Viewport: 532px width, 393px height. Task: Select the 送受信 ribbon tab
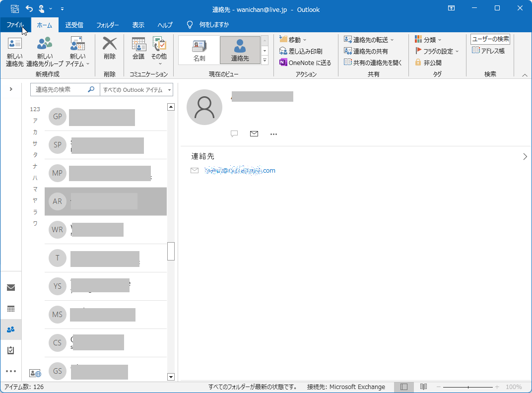[74, 25]
